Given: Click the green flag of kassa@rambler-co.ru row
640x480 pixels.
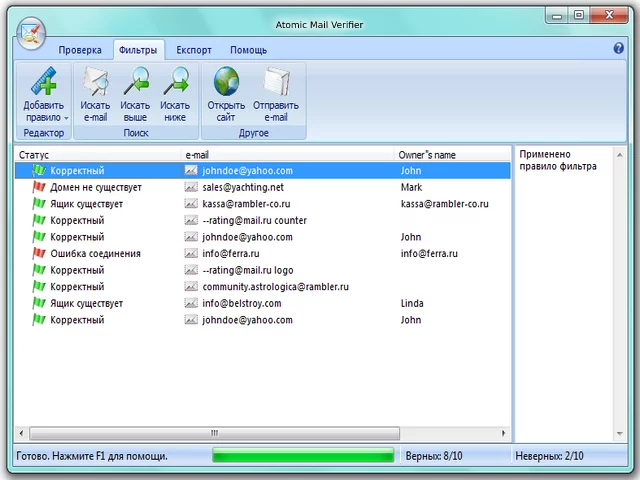Looking at the screenshot, I should pyautogui.click(x=39, y=204).
